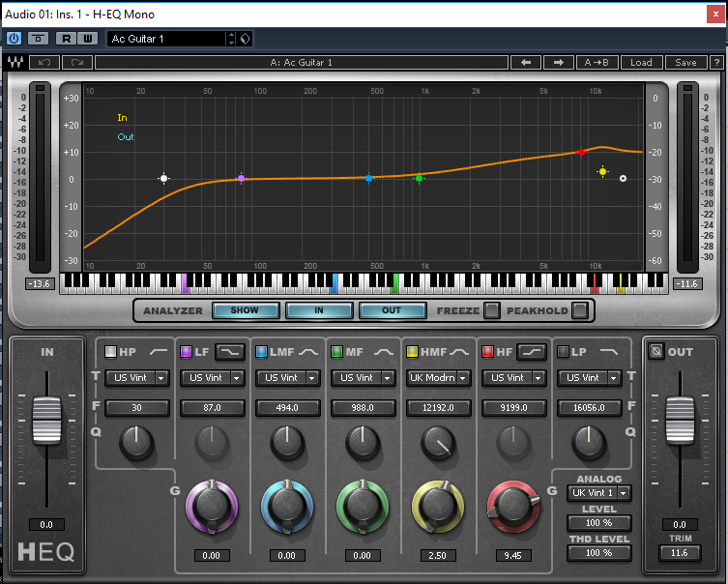
Task: Toggle the analyzer OUT button
Action: [x=393, y=310]
